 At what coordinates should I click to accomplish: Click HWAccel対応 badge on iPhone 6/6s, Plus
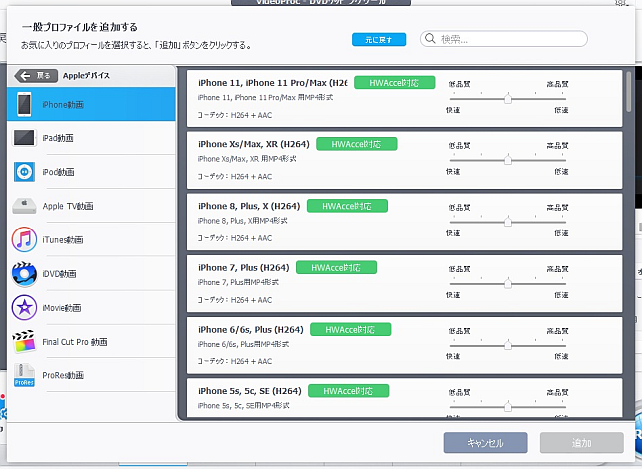(x=350, y=329)
